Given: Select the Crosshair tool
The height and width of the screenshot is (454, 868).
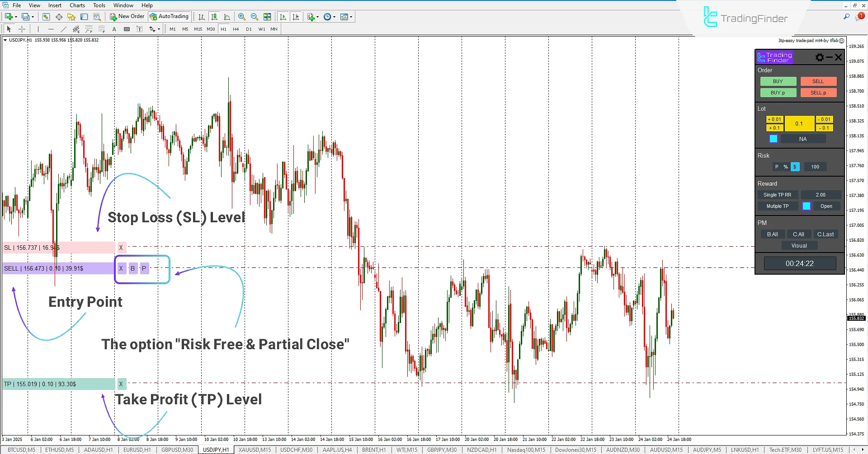Looking at the screenshot, I should [x=22, y=29].
